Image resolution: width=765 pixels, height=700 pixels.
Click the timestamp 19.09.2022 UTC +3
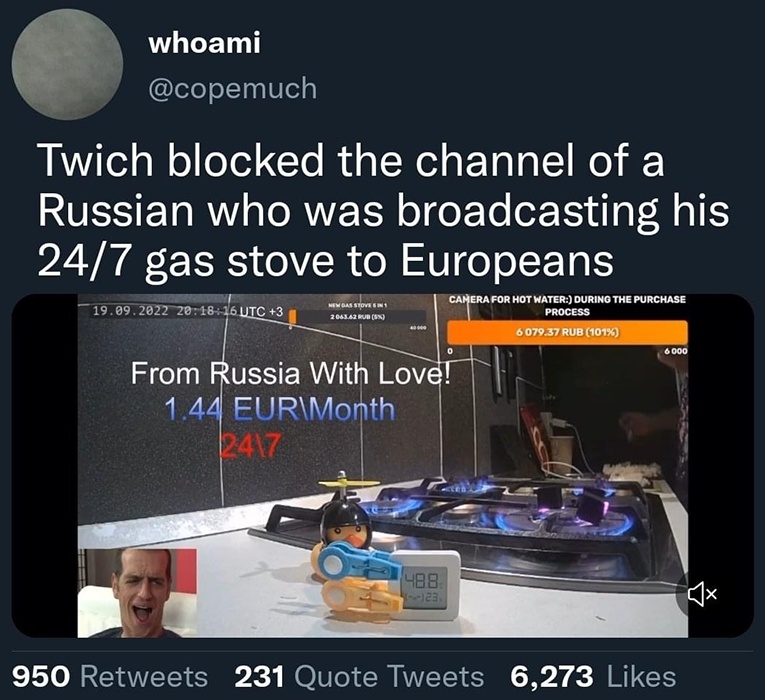pos(187,311)
